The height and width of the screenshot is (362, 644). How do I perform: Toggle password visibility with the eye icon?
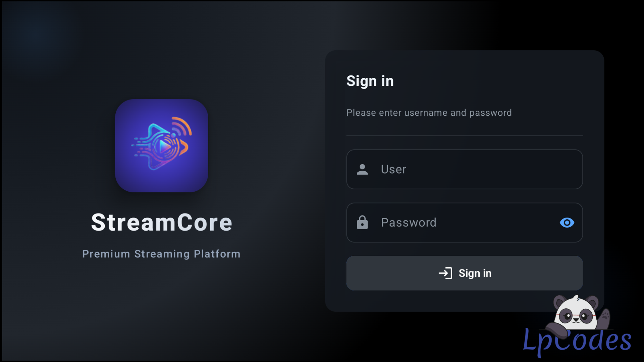(x=567, y=223)
